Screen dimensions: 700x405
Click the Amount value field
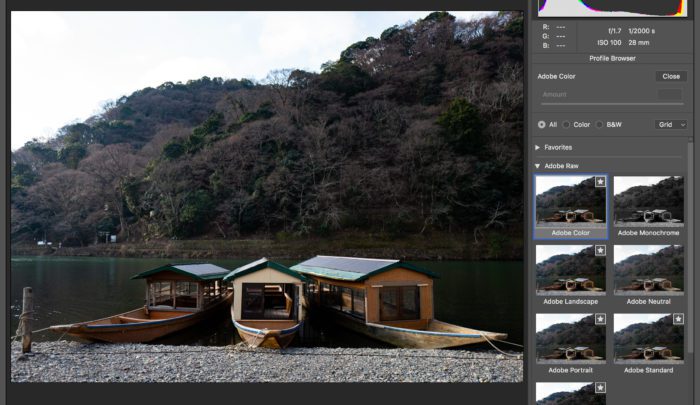[670, 94]
